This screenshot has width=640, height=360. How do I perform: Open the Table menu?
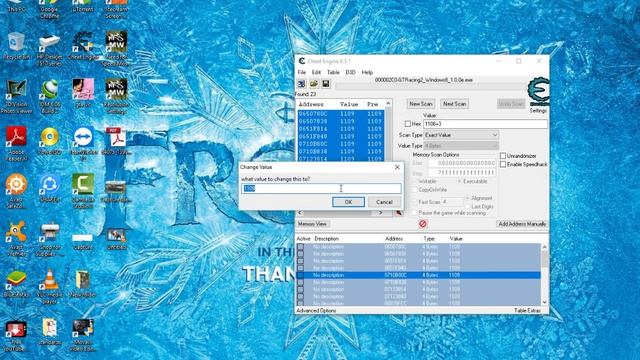tap(333, 72)
